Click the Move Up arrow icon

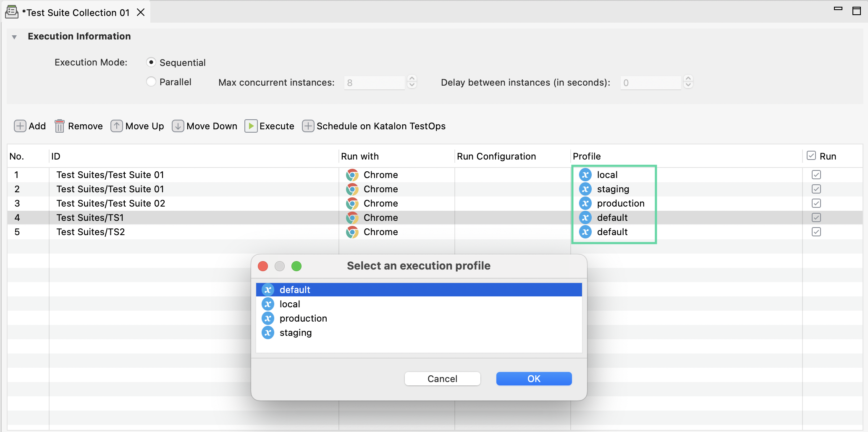tap(116, 126)
